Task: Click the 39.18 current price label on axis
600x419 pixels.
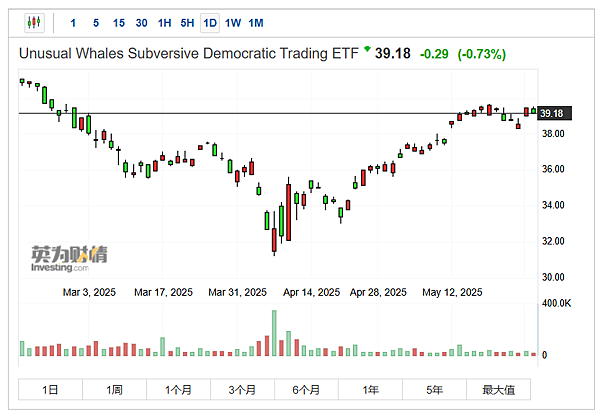Action: click(554, 113)
